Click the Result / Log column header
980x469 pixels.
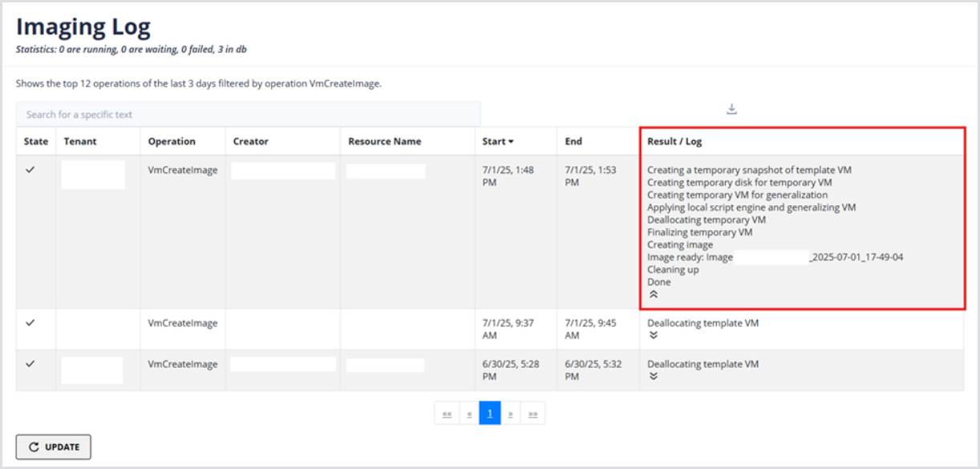coord(674,142)
